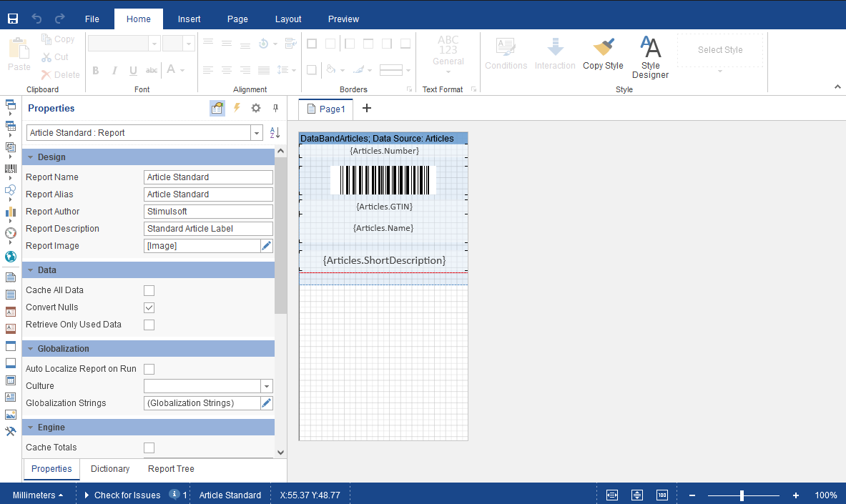This screenshot has width=846, height=504.
Task: Enable the Cache All Data checkbox
Action: pyautogui.click(x=149, y=290)
